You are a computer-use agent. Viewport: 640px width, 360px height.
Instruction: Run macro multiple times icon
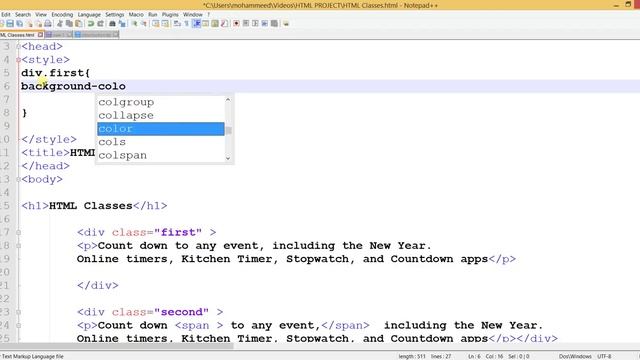(x=264, y=24)
